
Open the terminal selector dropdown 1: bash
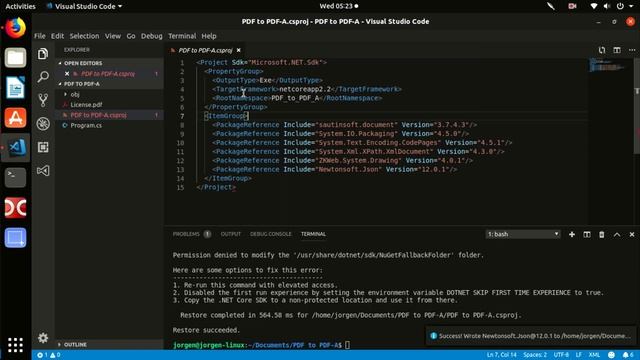click(x=522, y=234)
